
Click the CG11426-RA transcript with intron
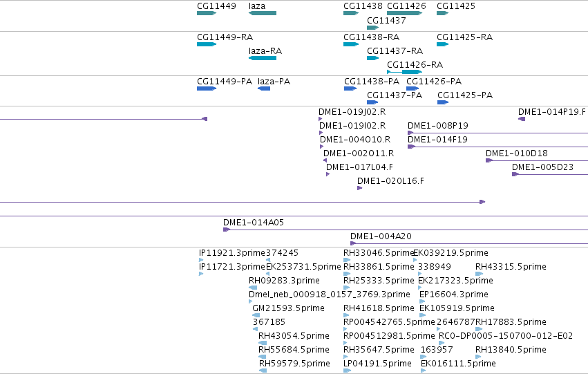pos(405,72)
